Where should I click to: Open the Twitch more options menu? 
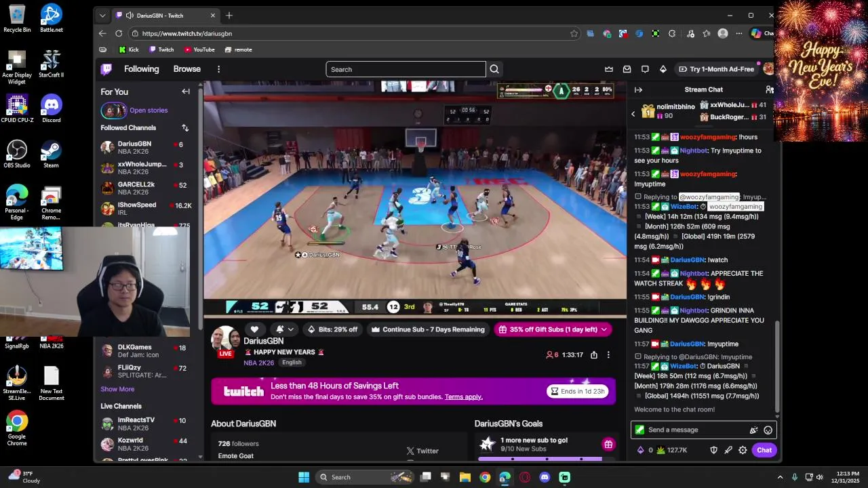pos(218,69)
